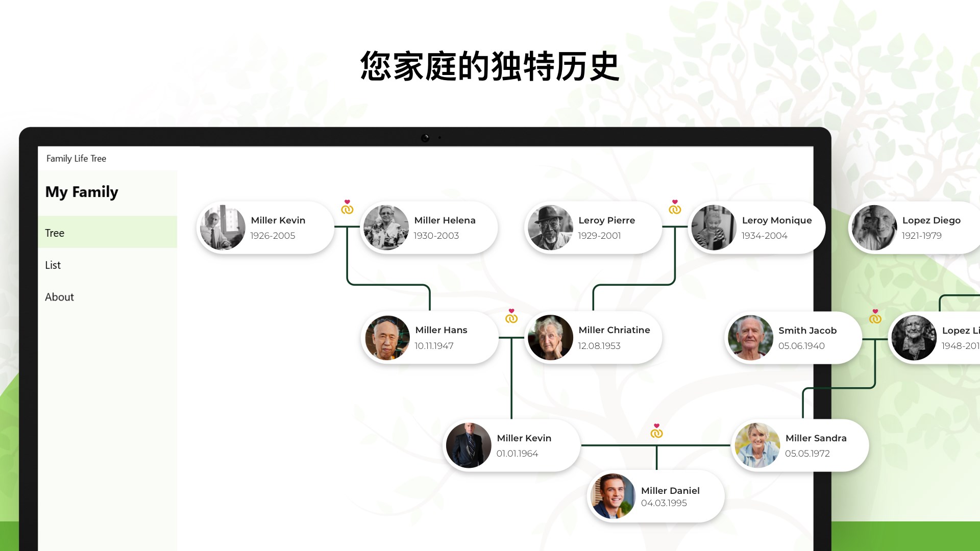The image size is (980, 551).
Task: Click Miller Kevin 1926-2005 profile photo
Action: click(x=224, y=226)
